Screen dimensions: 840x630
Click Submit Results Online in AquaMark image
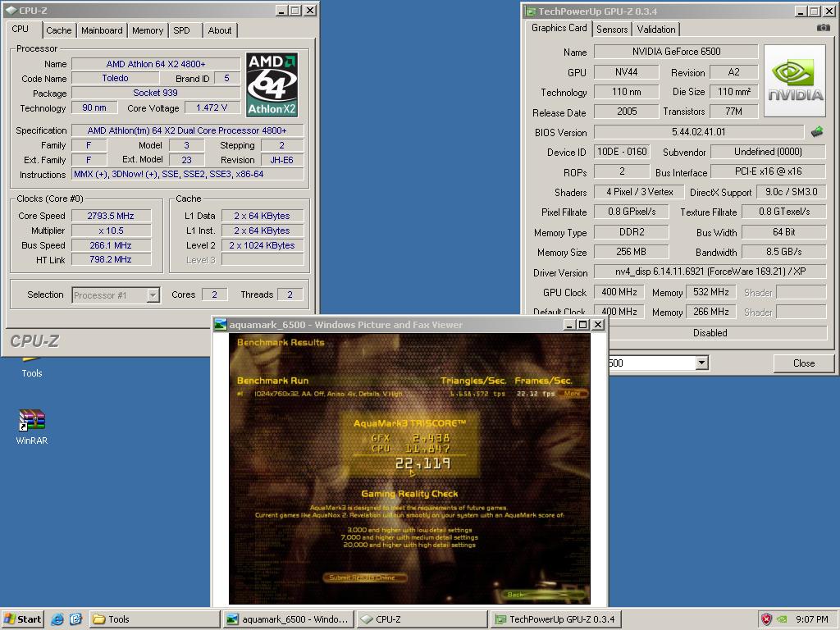click(365, 577)
